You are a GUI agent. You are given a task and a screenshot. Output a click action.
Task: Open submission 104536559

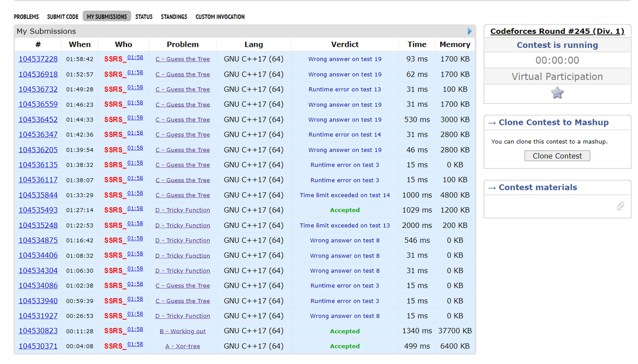coord(38,104)
